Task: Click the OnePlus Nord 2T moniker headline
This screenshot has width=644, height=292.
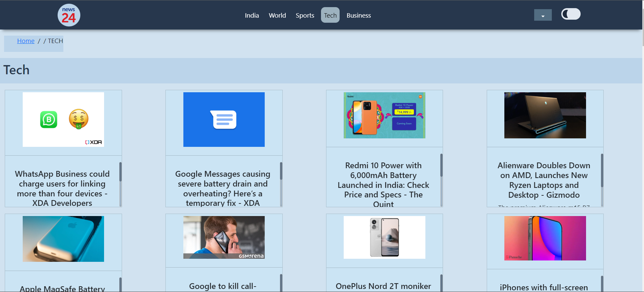Action: coord(383,286)
